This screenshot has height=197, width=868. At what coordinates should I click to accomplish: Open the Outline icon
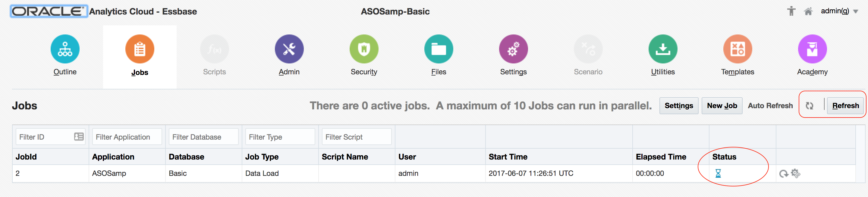(65, 49)
